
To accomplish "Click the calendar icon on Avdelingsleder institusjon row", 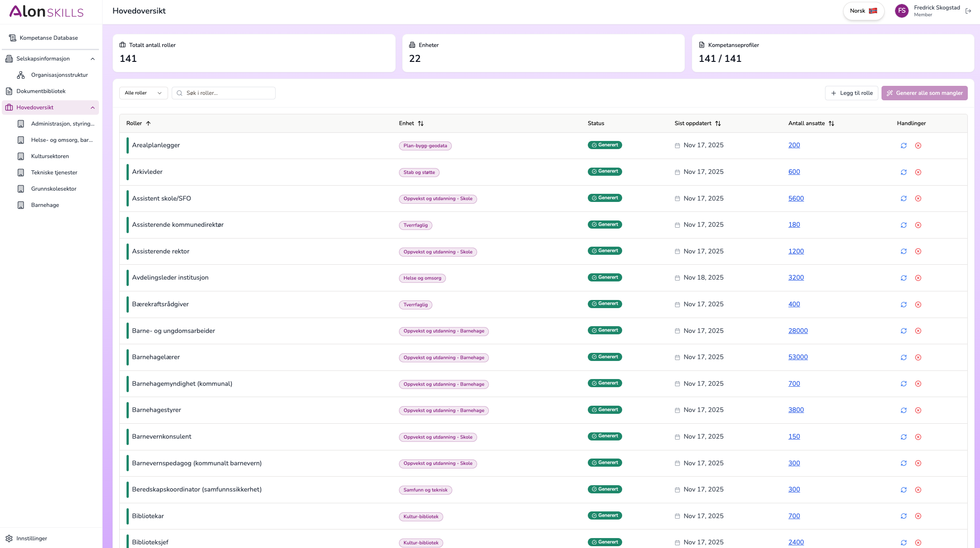I will (677, 278).
